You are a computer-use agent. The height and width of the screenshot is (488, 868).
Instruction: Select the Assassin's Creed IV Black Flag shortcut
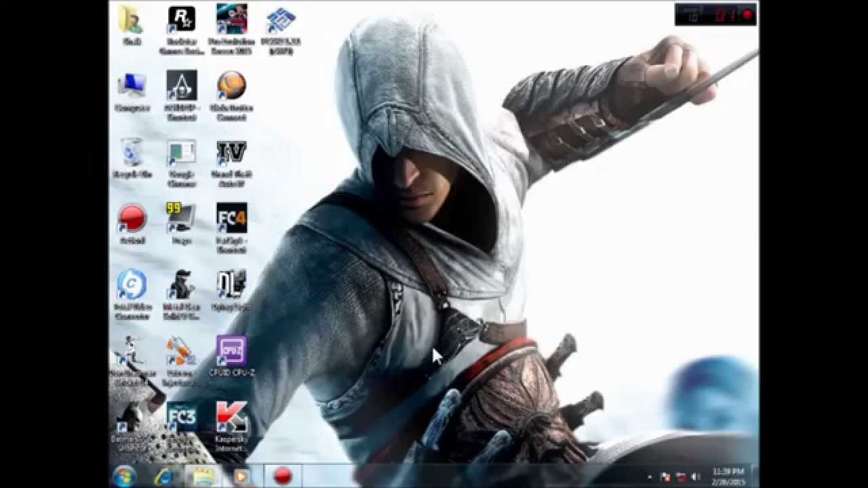[182, 96]
